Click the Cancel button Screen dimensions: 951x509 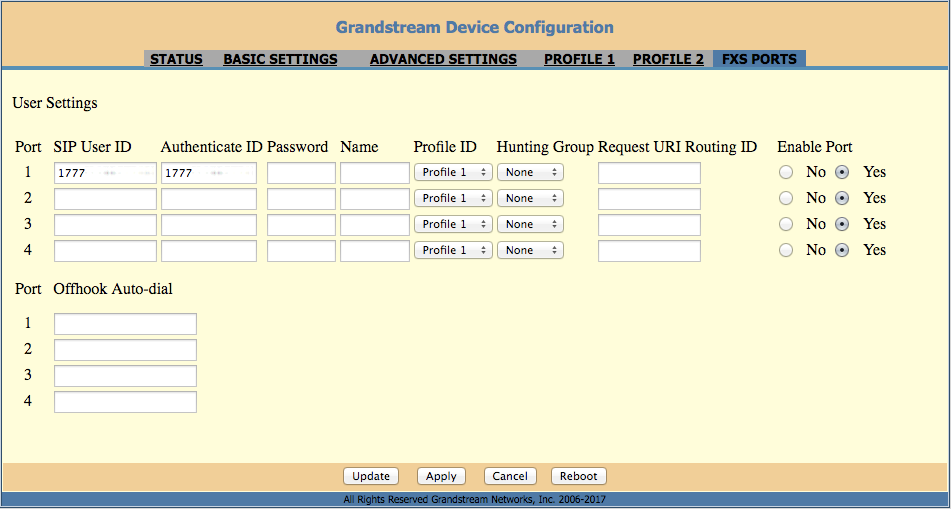point(510,476)
